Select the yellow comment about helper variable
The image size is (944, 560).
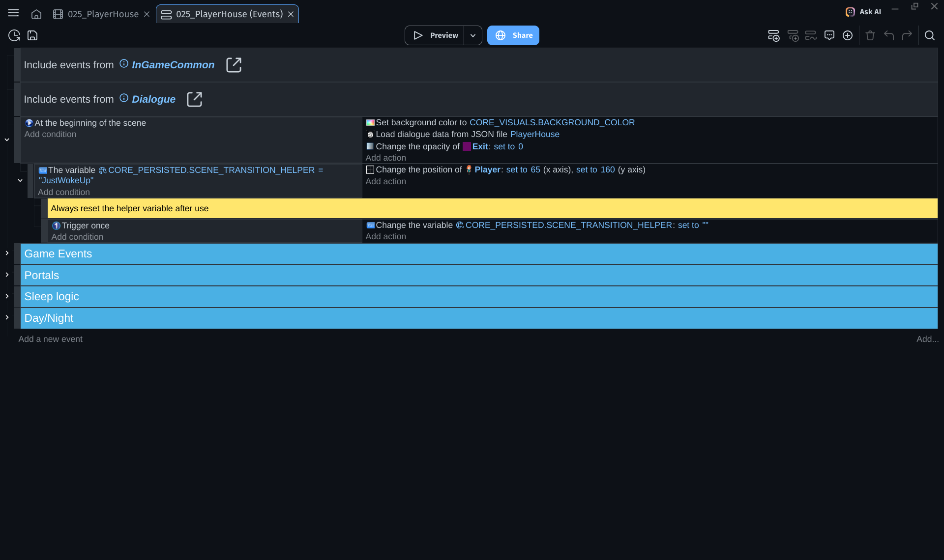click(492, 208)
